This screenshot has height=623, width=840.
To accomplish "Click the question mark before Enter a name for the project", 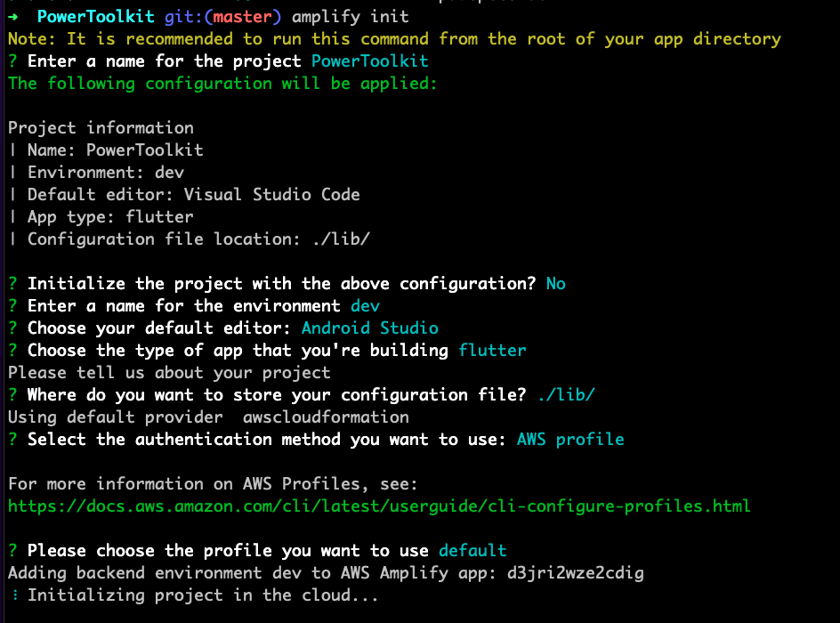I will tap(12, 61).
